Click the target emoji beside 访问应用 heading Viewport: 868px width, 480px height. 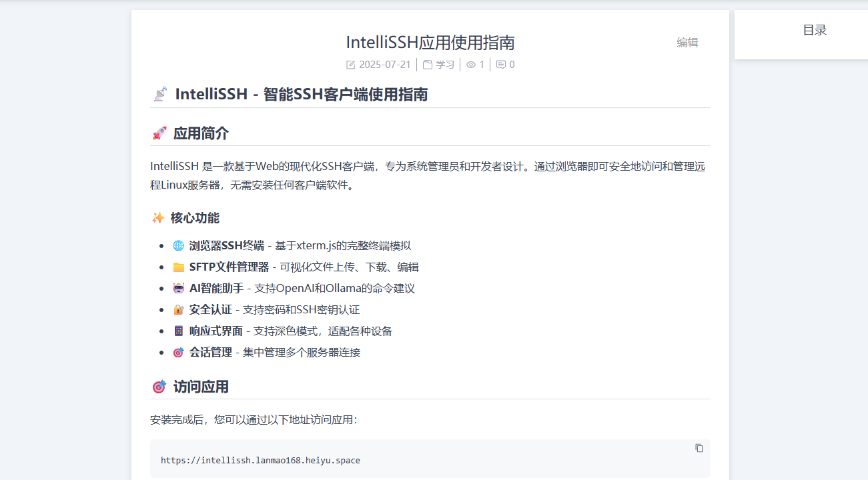click(159, 387)
